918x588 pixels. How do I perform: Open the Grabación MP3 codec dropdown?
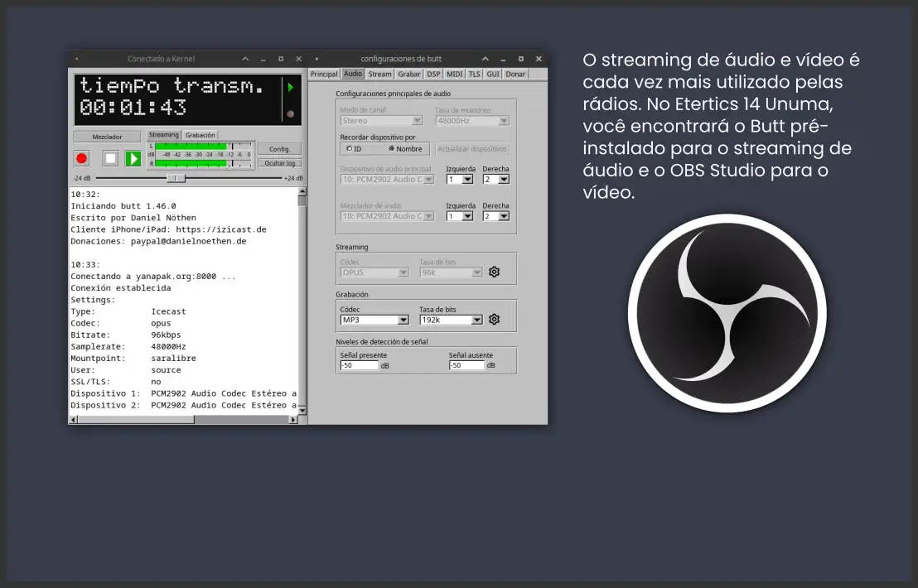(374, 320)
